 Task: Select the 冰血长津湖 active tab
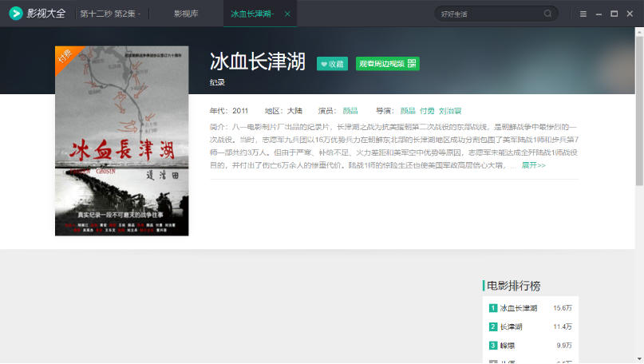pyautogui.click(x=251, y=14)
